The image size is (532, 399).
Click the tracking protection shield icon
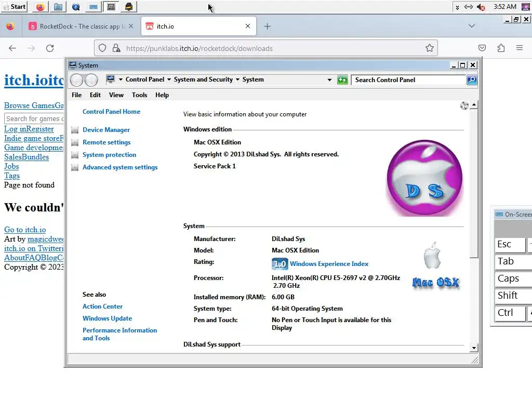(102, 48)
